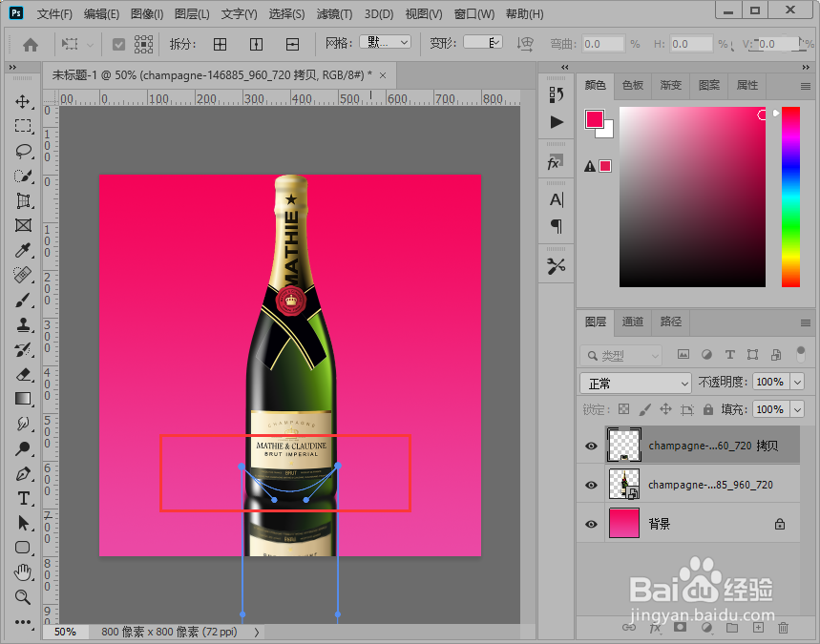The image size is (820, 644).
Task: Select the Move tool
Action: [x=23, y=101]
